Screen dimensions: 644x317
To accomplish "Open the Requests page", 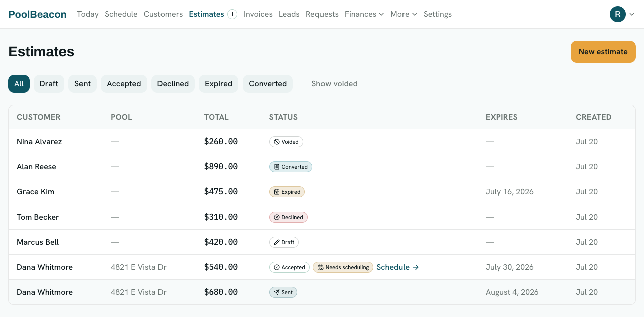I will coord(322,14).
